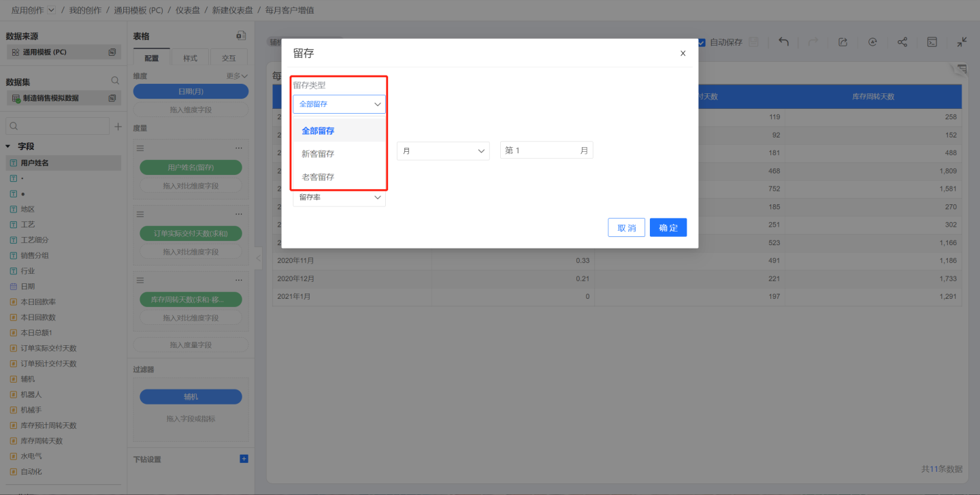Click the 订单实际交付天数(求和) measure pill
This screenshot has height=495, width=980.
click(191, 234)
